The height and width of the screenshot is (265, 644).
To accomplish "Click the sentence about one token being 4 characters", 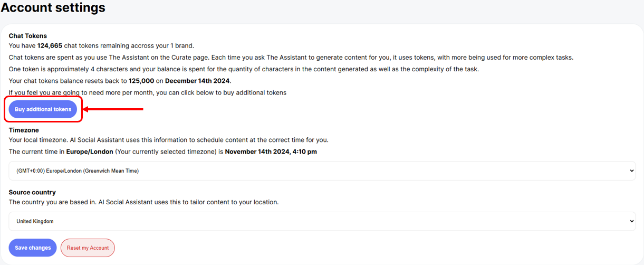I will 243,70.
